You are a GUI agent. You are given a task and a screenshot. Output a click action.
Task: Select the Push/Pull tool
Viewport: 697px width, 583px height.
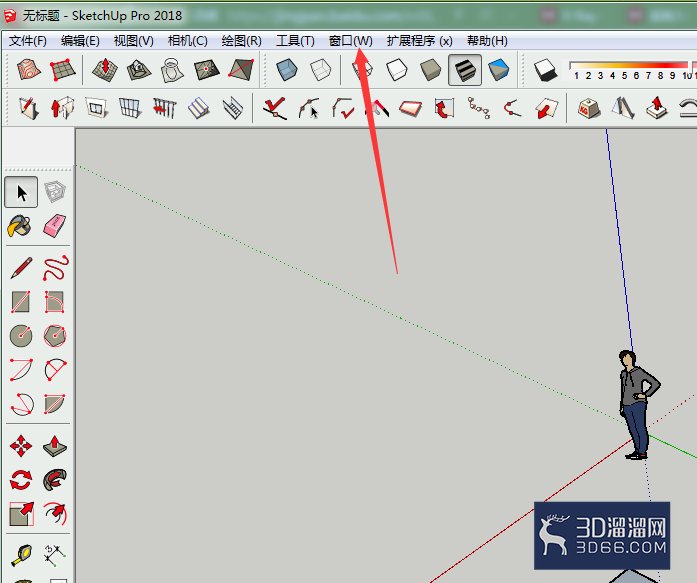[x=55, y=446]
